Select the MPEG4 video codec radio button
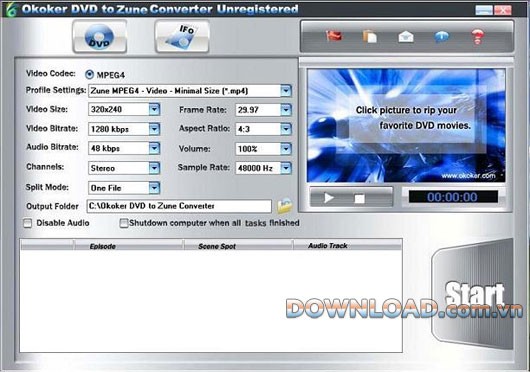The width and height of the screenshot is (530, 372). pyautogui.click(x=89, y=74)
